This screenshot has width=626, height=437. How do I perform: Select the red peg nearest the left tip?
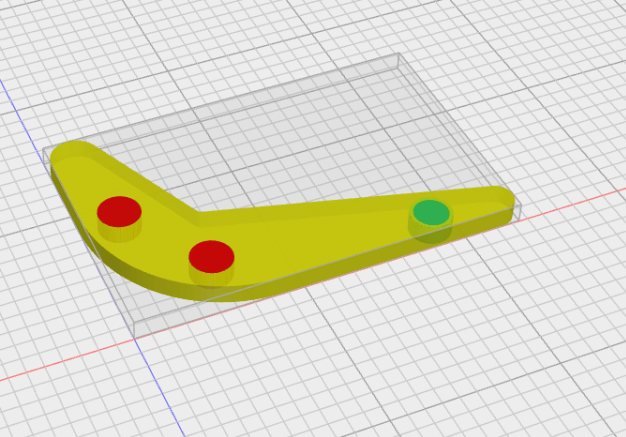click(119, 211)
